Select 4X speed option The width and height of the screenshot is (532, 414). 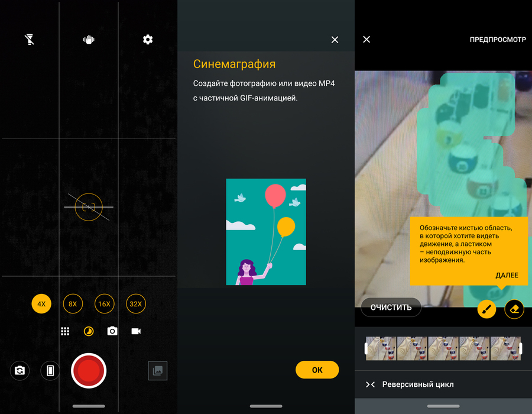click(x=41, y=304)
